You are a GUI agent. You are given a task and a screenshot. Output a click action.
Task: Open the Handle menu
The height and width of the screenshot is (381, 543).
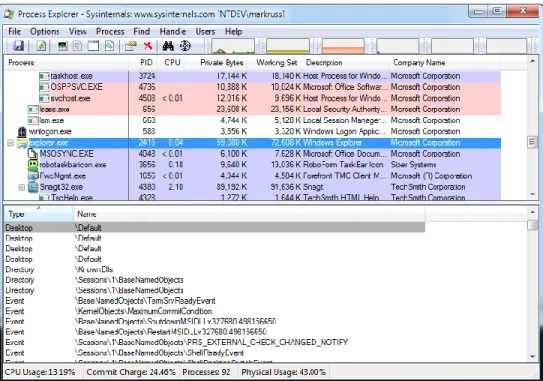tap(173, 32)
